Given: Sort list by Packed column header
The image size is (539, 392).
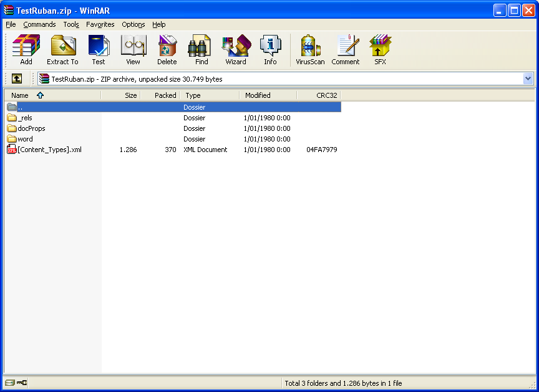Looking at the screenshot, I should pyautogui.click(x=165, y=95).
